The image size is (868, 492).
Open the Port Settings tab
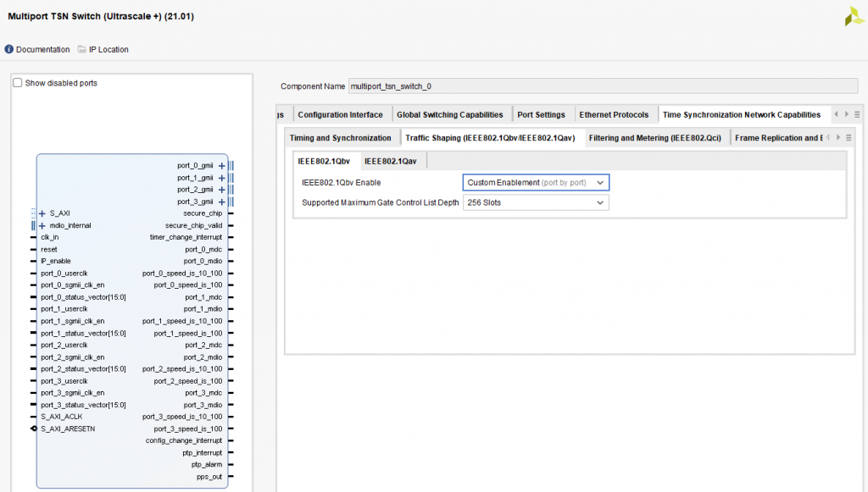[541, 114]
